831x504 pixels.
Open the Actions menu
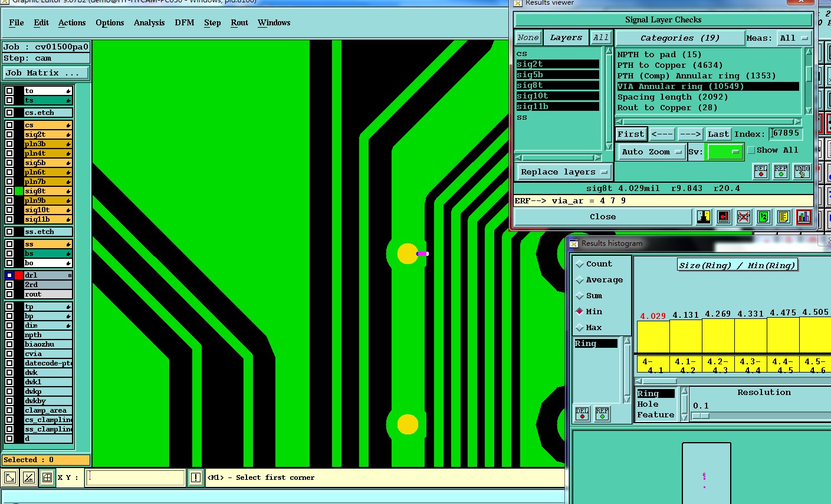click(72, 22)
